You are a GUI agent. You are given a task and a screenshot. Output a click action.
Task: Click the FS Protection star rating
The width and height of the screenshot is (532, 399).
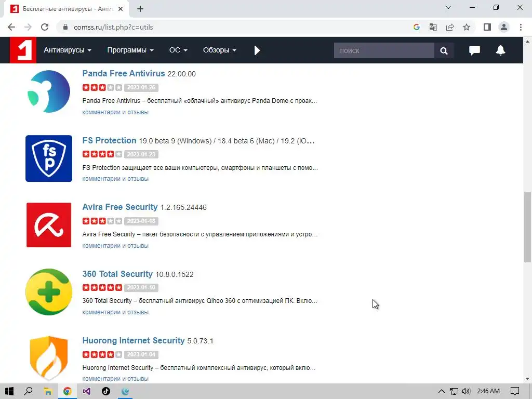[x=102, y=154]
